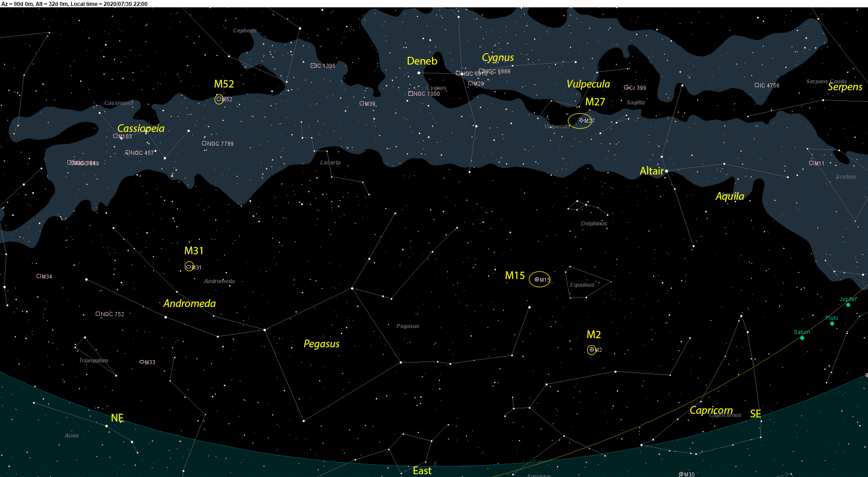Click the circled M31 galaxy symbol

[x=189, y=267]
